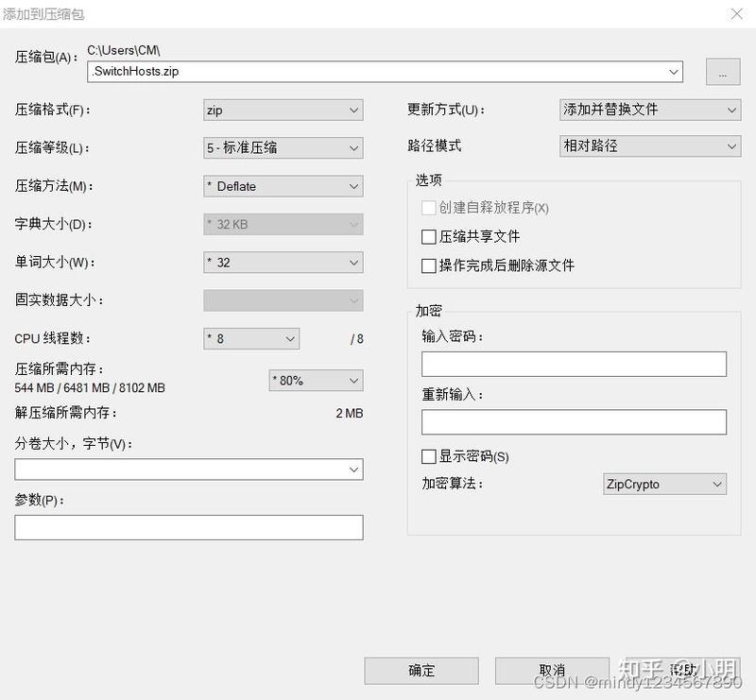The height and width of the screenshot is (700, 756).
Task: Open the memory usage 80% dropdown
Action: tap(316, 381)
